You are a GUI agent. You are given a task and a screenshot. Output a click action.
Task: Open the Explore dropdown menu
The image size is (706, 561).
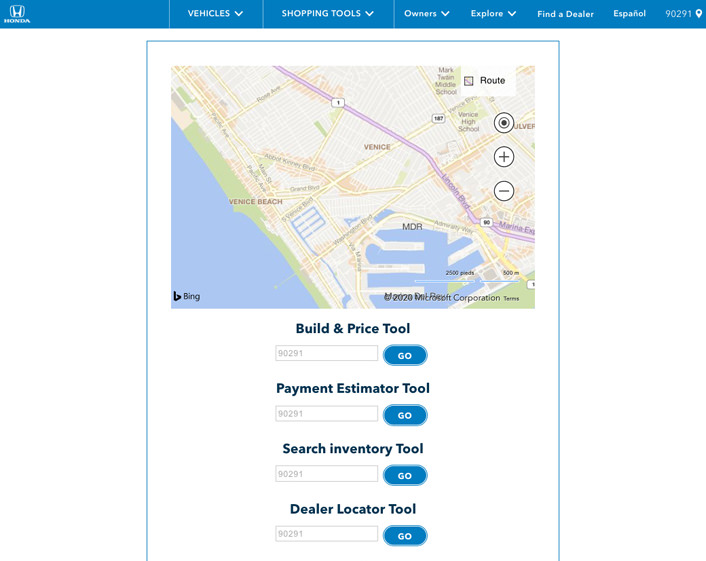pyautogui.click(x=493, y=14)
